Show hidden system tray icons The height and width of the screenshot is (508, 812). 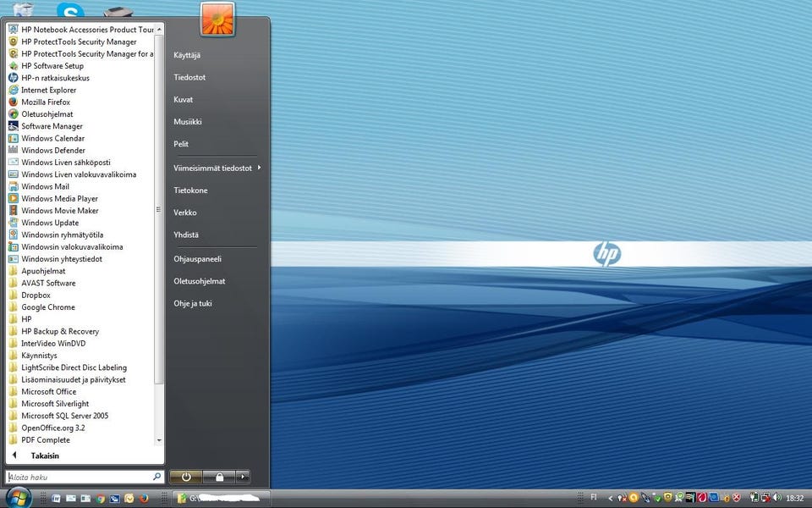point(610,498)
